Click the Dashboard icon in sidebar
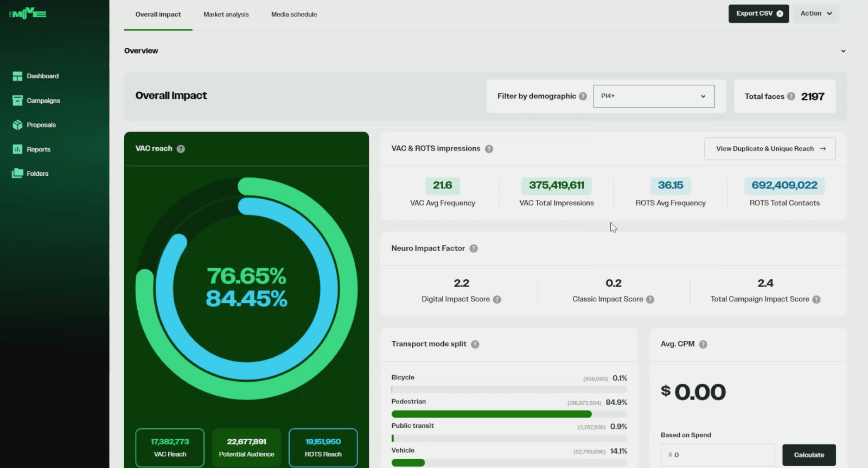This screenshot has height=468, width=868. pyautogui.click(x=17, y=76)
